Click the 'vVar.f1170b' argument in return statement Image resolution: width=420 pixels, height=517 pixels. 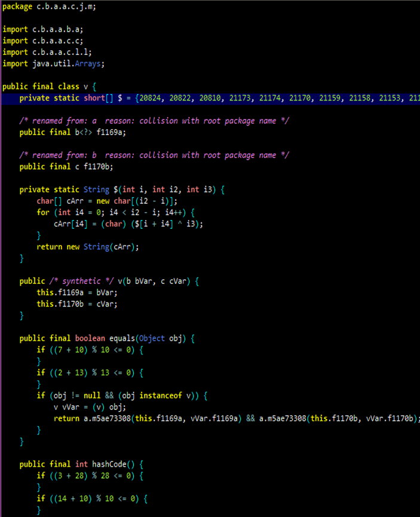click(x=390, y=419)
